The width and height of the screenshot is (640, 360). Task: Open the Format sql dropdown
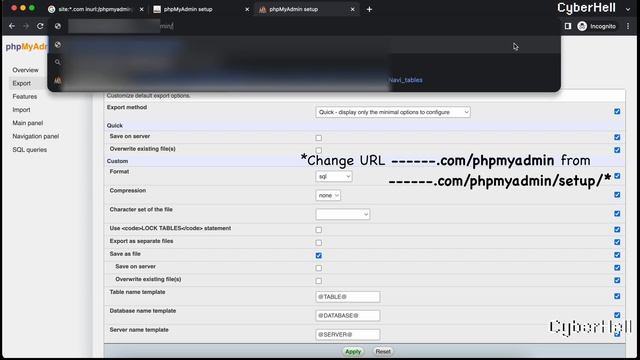(x=334, y=176)
